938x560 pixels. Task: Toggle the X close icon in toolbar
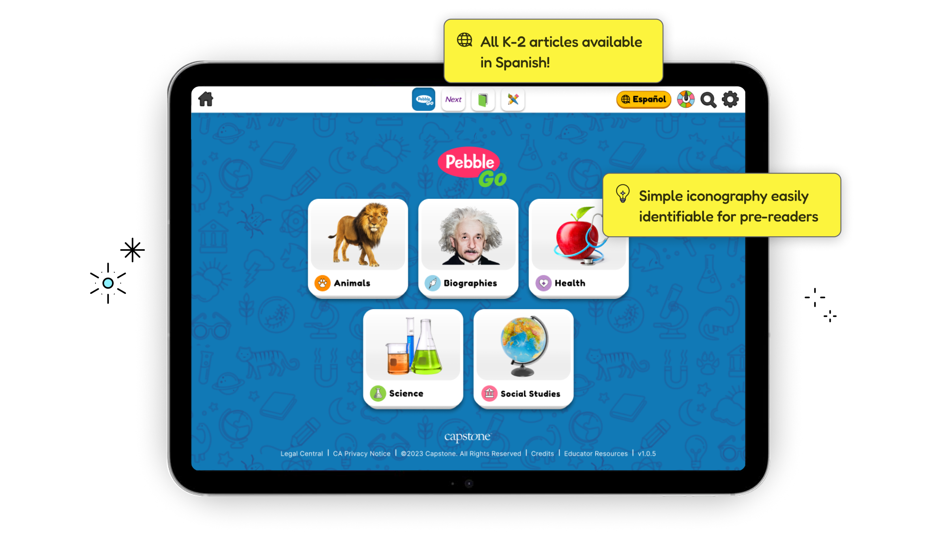(x=513, y=99)
